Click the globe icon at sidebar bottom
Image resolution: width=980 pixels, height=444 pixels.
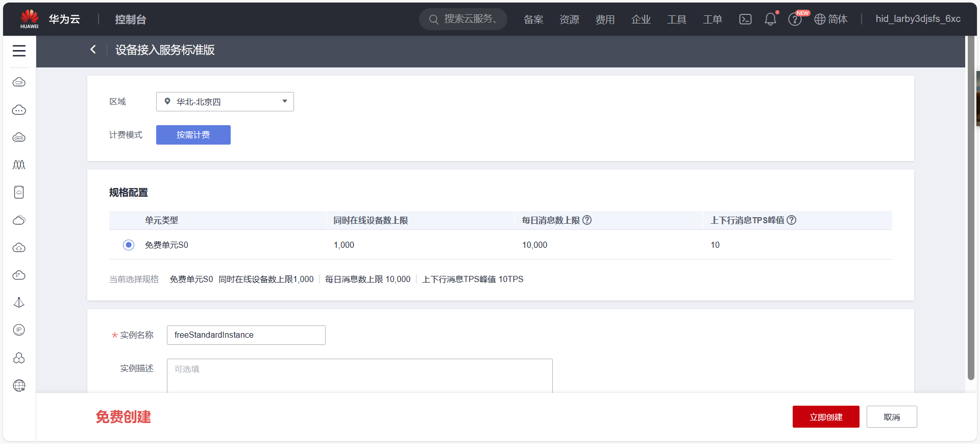pos(19,386)
